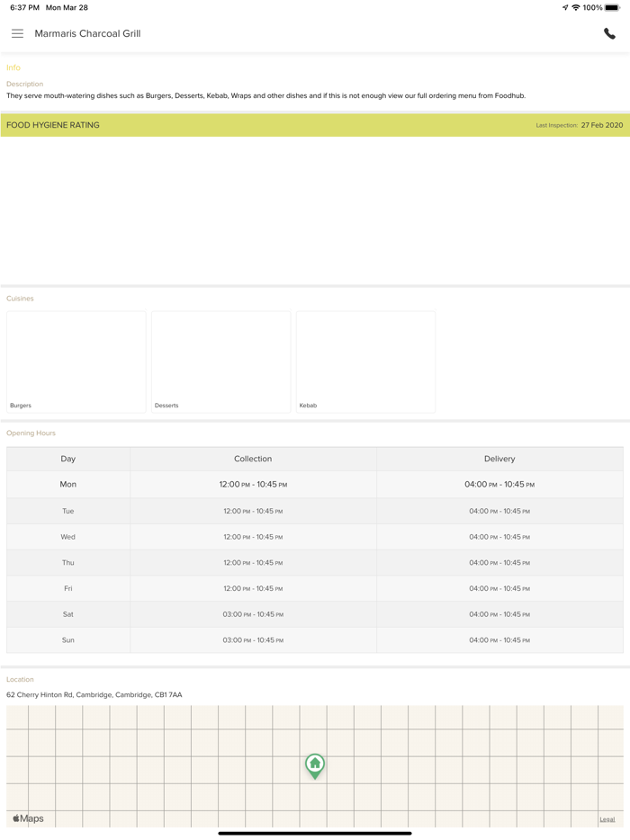The image size is (630, 840).
Task: Tap the Marmaris Charcoal Grill title
Action: [87, 33]
